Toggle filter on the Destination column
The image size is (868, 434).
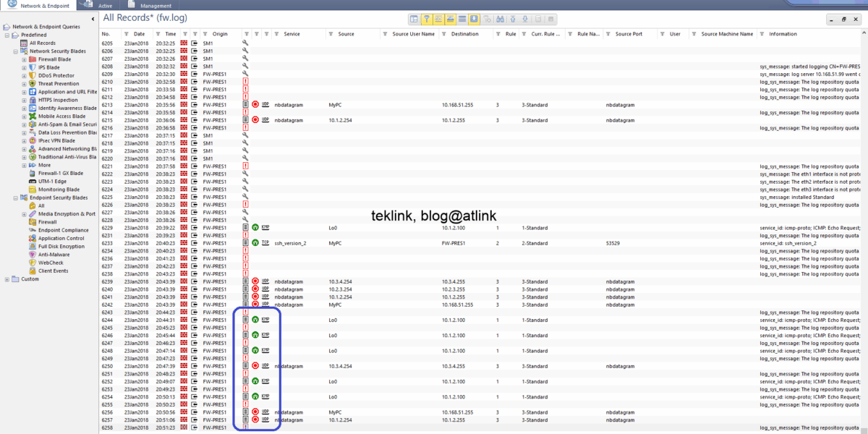446,34
